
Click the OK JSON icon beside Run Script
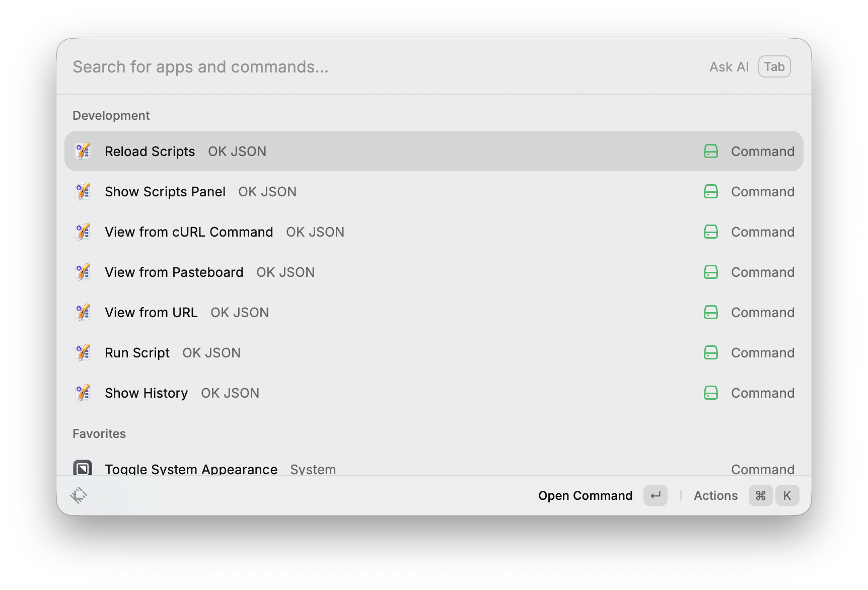pos(83,352)
